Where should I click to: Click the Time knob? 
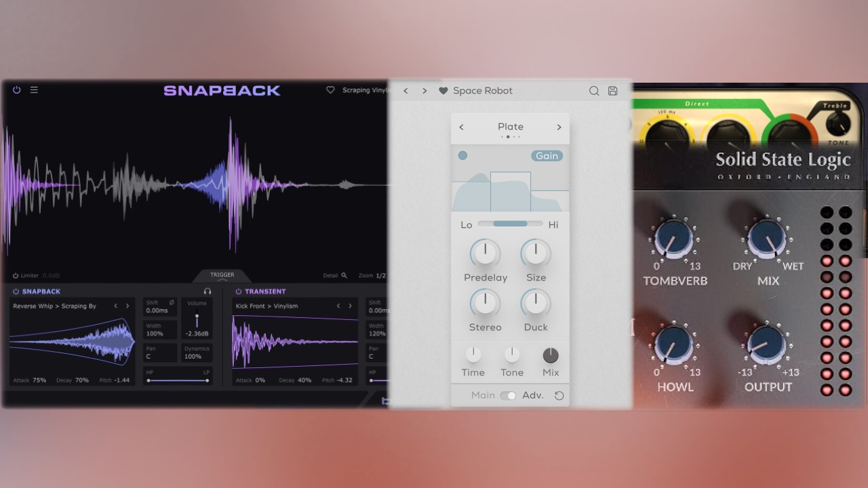[473, 354]
